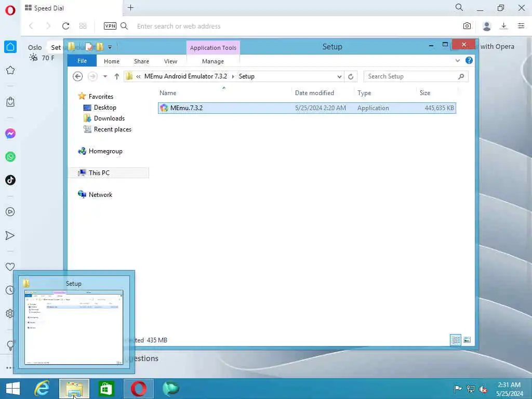This screenshot has width=532, height=399.
Task: Open My Flow arrow icon in sidebar
Action: pyautogui.click(x=10, y=235)
